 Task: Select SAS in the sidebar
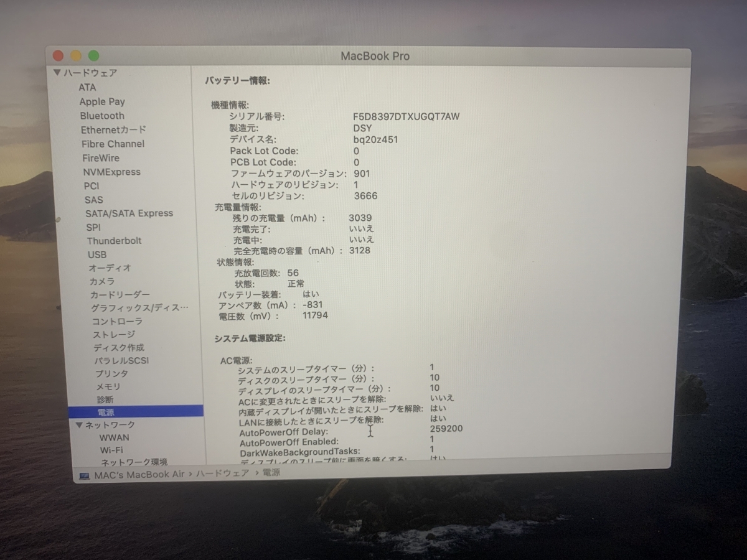94,200
